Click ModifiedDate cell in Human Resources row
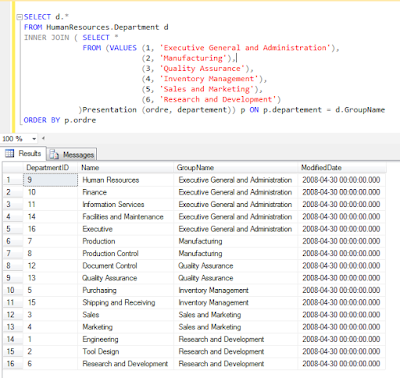 342,180
